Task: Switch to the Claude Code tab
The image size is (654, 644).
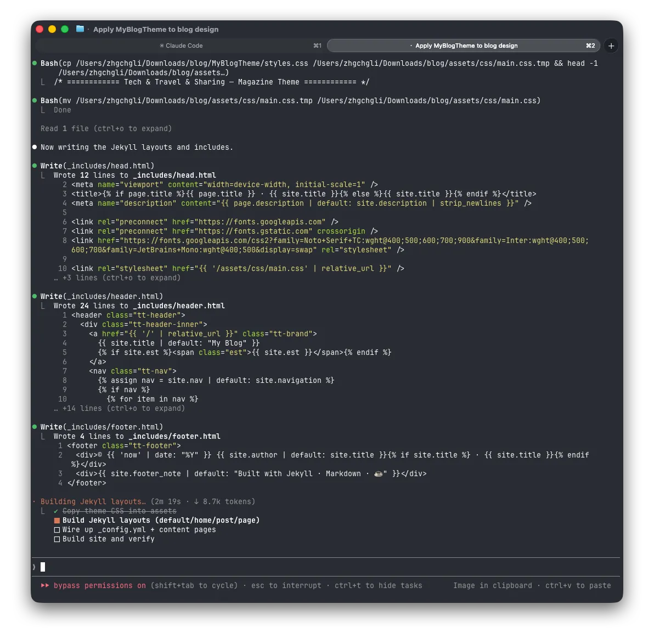Action: [x=181, y=46]
